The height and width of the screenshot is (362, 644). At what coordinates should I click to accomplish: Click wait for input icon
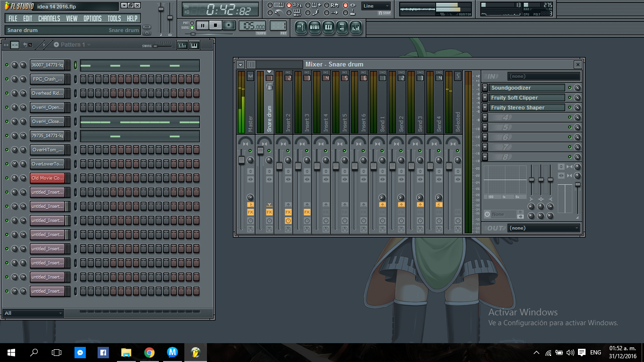pos(297,13)
